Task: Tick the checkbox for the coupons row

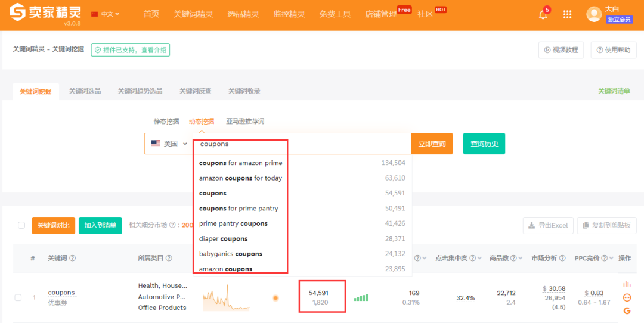Action: (x=18, y=297)
